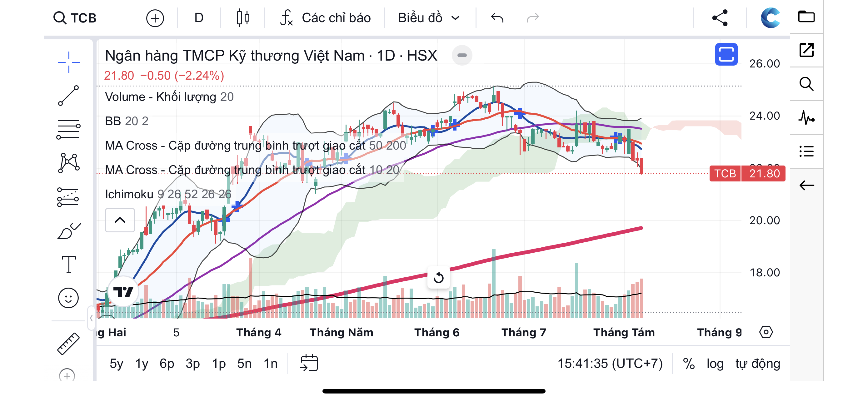This screenshot has height=401, width=868.
Task: Select the Ichimoku 9 26 52 26 26 legend
Action: tap(168, 194)
